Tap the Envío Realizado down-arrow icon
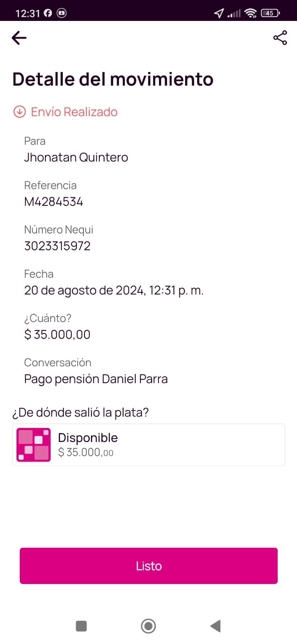This screenshot has width=297, height=644. click(20, 111)
